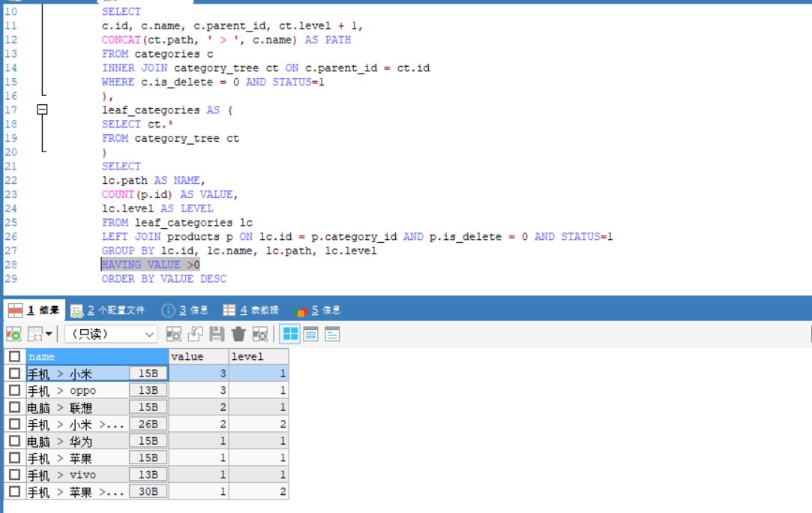Click the INNER JOIN keyword on line 14
Image resolution: width=812 pixels, height=513 pixels.
[x=135, y=68]
